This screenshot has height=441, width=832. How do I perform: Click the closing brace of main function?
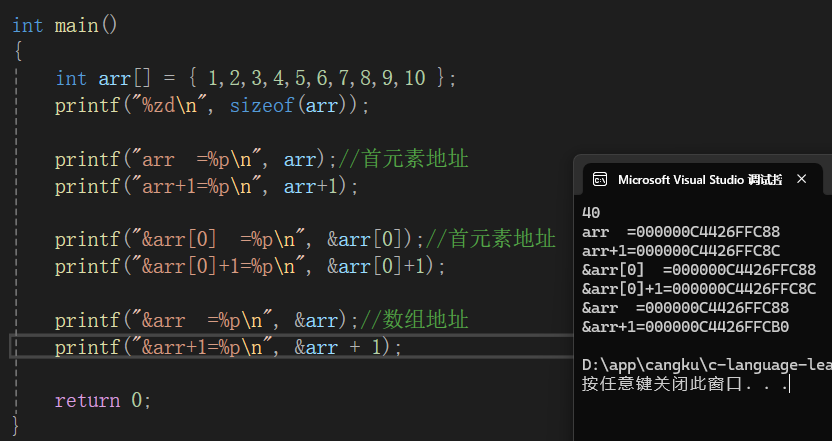[15, 426]
